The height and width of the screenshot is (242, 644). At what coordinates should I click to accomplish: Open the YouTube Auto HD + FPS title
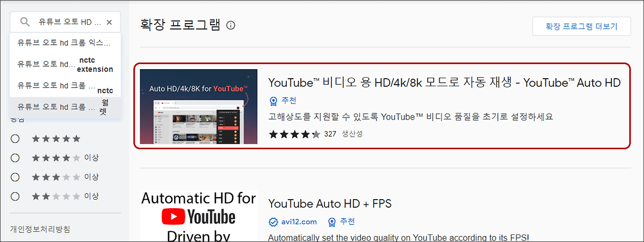tap(330, 204)
